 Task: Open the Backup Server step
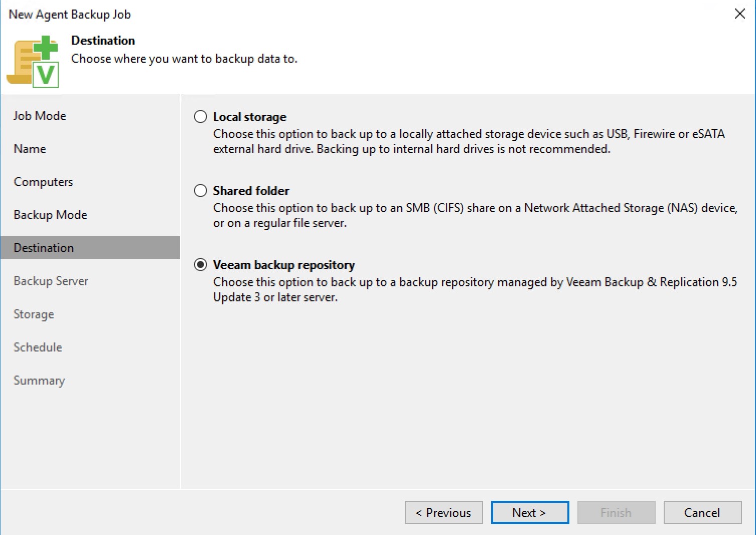[50, 281]
